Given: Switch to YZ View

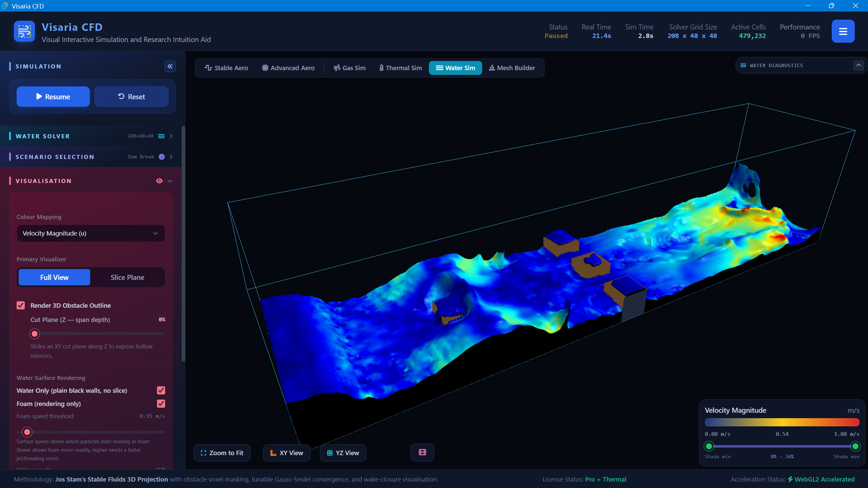Looking at the screenshot, I should [x=343, y=453].
